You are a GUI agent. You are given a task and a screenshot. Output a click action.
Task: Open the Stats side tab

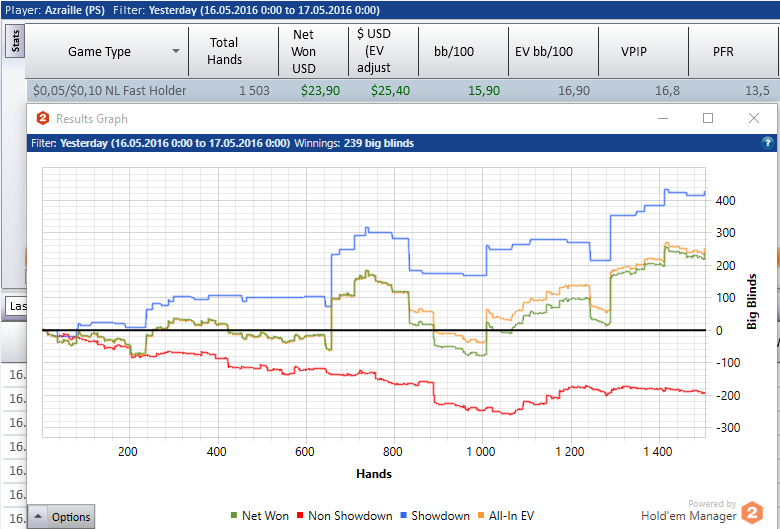[x=15, y=42]
